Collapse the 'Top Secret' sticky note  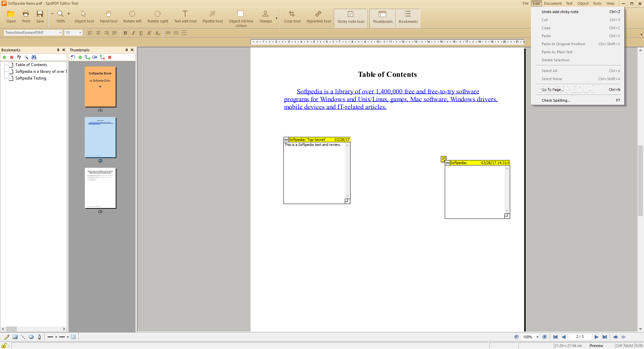286,140
